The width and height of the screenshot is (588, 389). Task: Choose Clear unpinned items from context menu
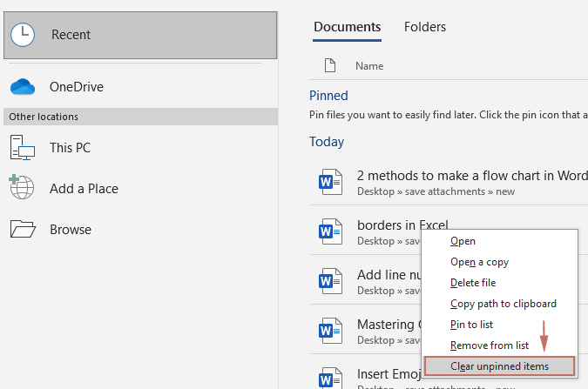pyautogui.click(x=499, y=366)
